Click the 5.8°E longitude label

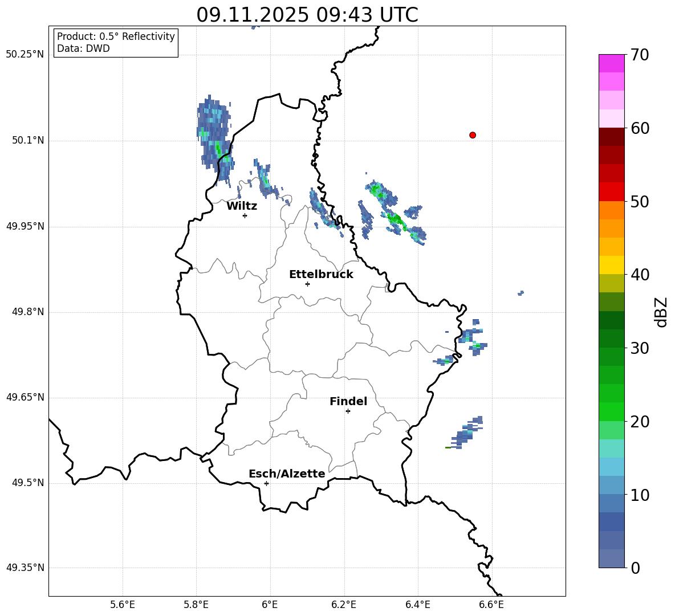pos(196,605)
